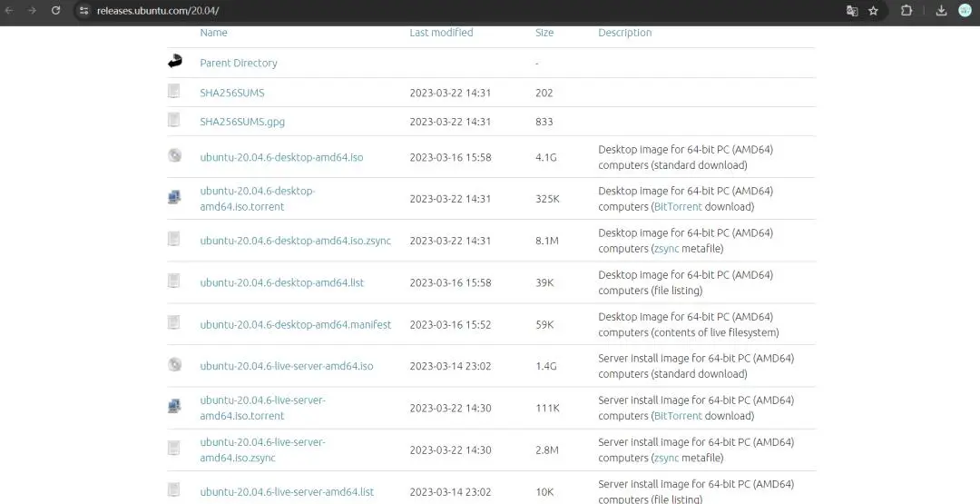
Task: Click the file icon beside SHA256SUMS.gpg
Action: click(173, 120)
